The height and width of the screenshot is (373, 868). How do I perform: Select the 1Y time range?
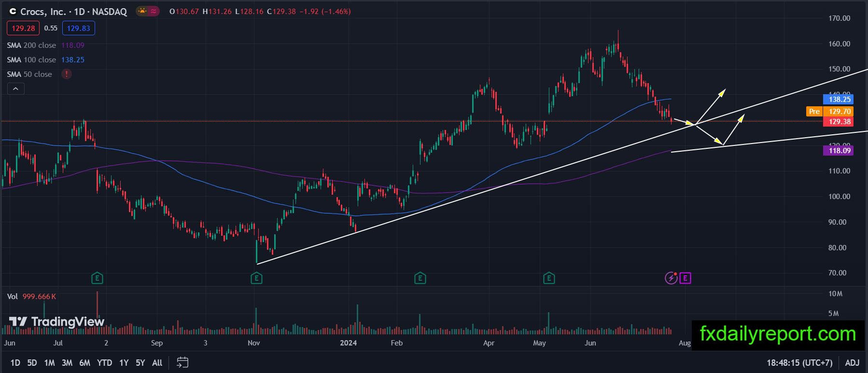point(124,362)
